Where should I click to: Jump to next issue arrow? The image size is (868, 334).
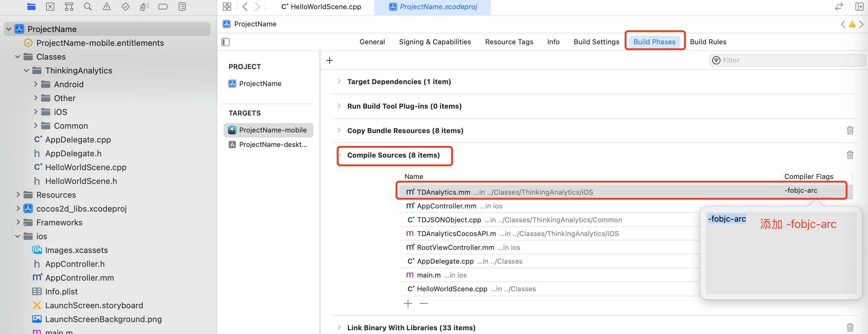(861, 24)
